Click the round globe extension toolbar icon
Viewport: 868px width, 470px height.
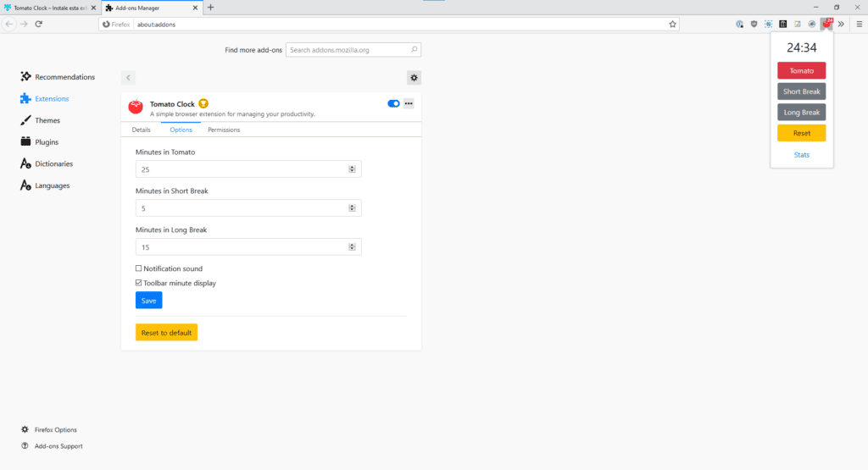[811, 25]
